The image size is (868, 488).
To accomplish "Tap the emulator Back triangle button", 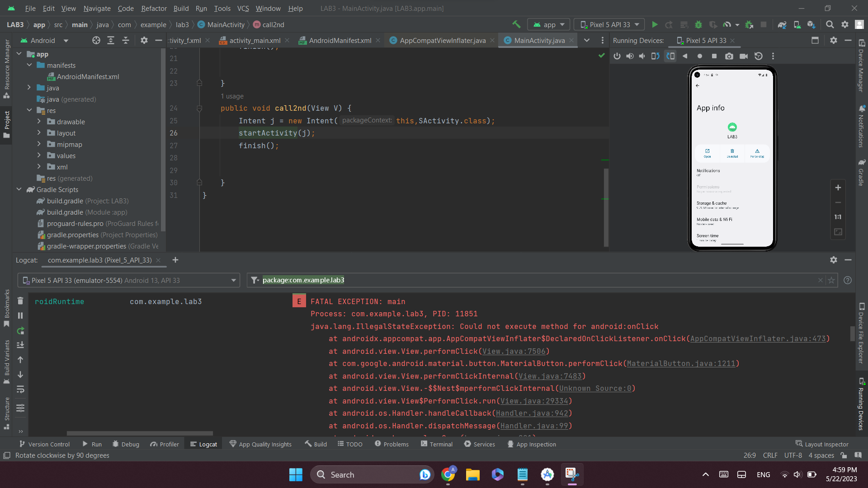I will point(685,56).
